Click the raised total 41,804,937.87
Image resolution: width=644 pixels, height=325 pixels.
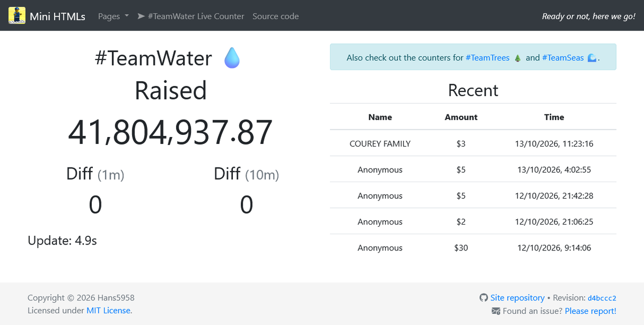coord(171,133)
